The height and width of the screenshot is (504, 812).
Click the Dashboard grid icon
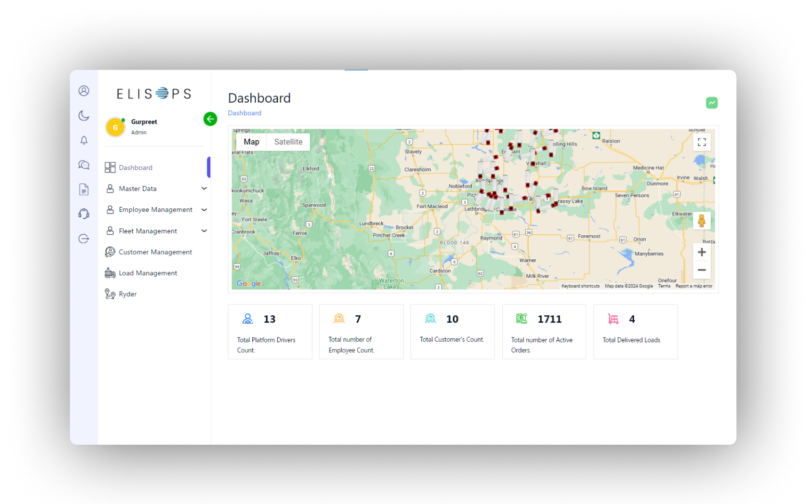click(110, 168)
